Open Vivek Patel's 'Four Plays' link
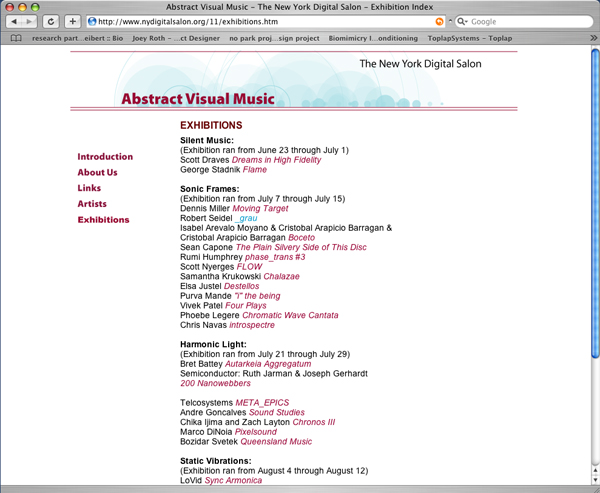This screenshot has height=493, width=600. pyautogui.click(x=246, y=305)
